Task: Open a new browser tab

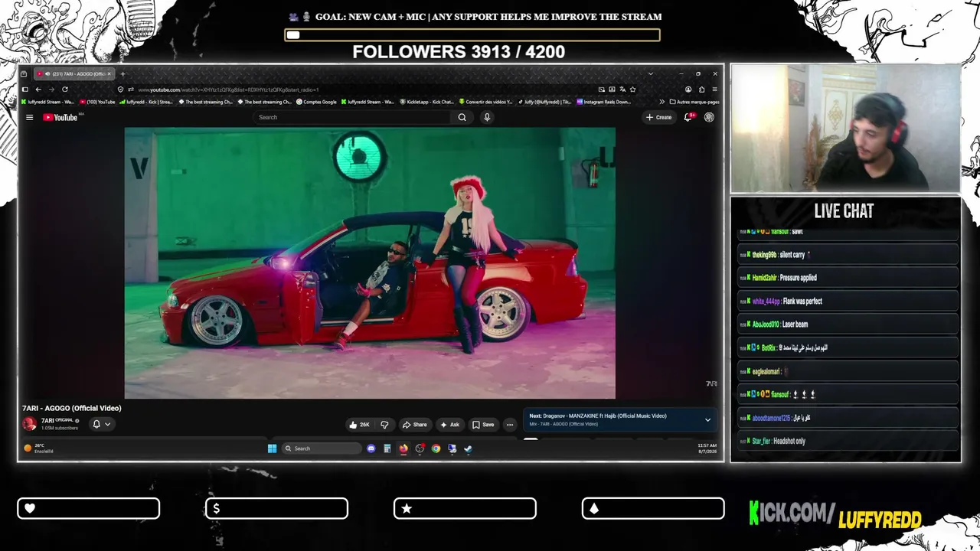Action: (x=122, y=73)
